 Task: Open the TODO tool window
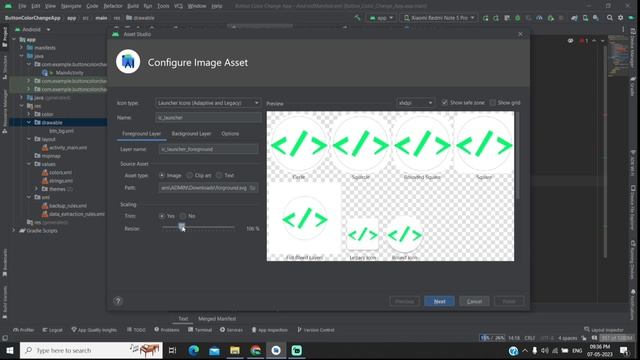pos(136,330)
